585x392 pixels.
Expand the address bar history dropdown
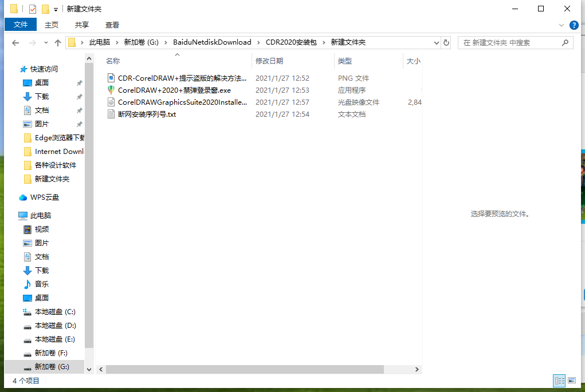tap(436, 42)
